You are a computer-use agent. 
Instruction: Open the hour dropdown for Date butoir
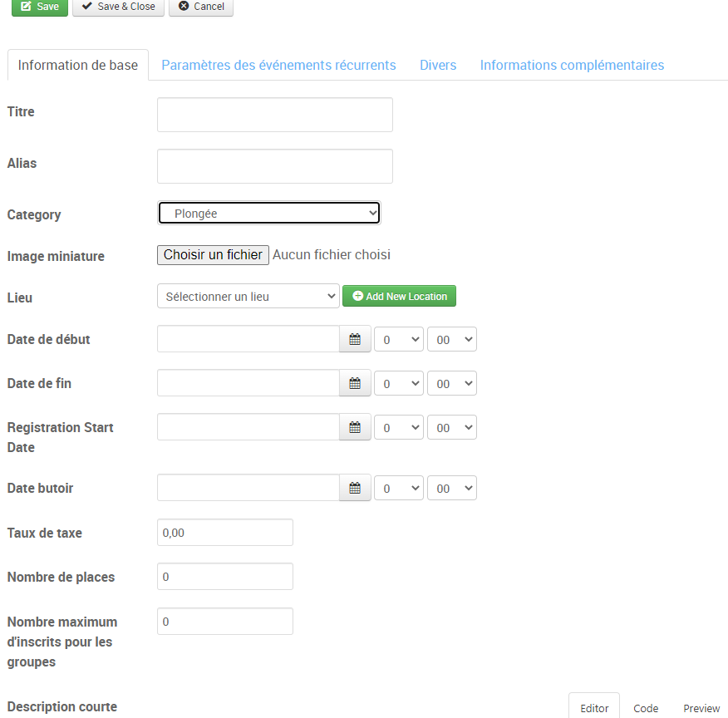399,488
